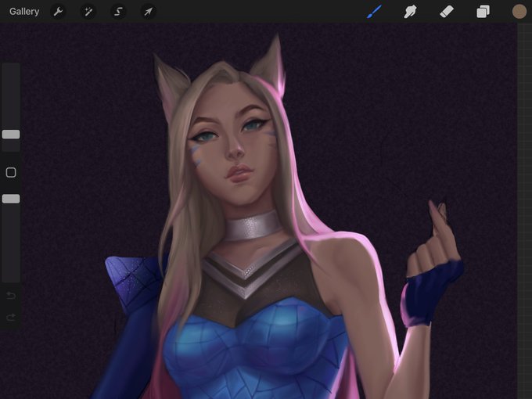Activate the Transform arrow tool
Image resolution: width=532 pixels, height=399 pixels.
pyautogui.click(x=149, y=12)
